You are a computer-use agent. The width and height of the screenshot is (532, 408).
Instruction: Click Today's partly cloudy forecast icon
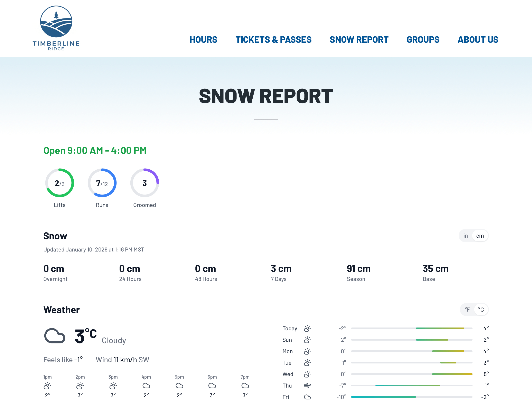307,328
